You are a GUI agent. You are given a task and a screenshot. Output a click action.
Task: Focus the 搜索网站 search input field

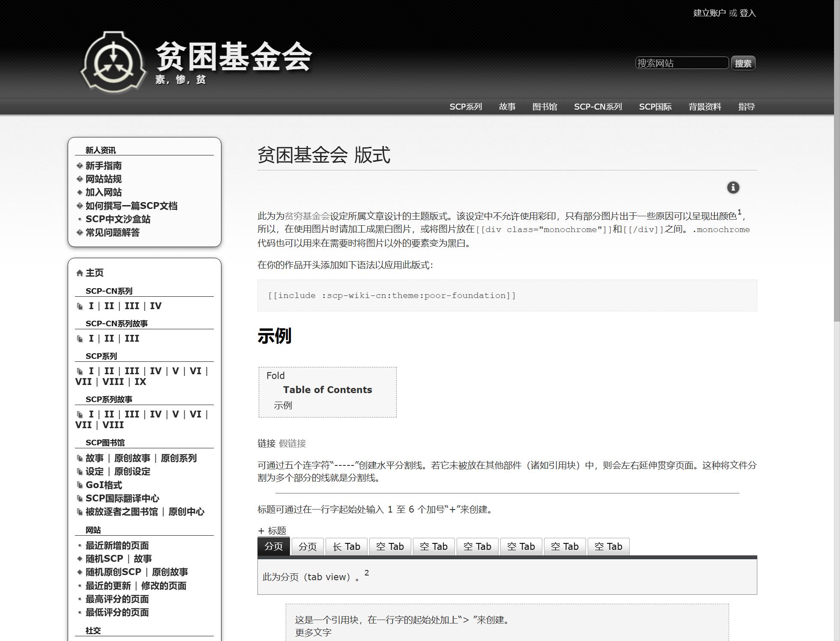(x=682, y=63)
